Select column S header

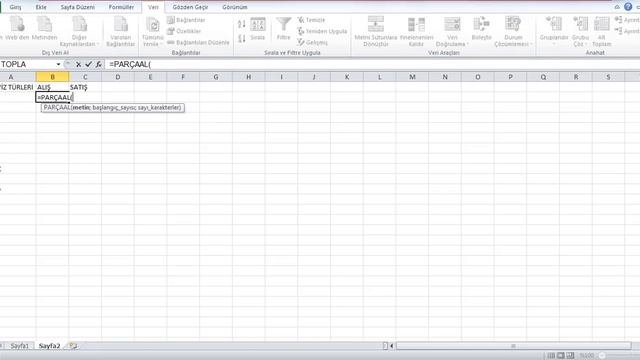[608, 77]
